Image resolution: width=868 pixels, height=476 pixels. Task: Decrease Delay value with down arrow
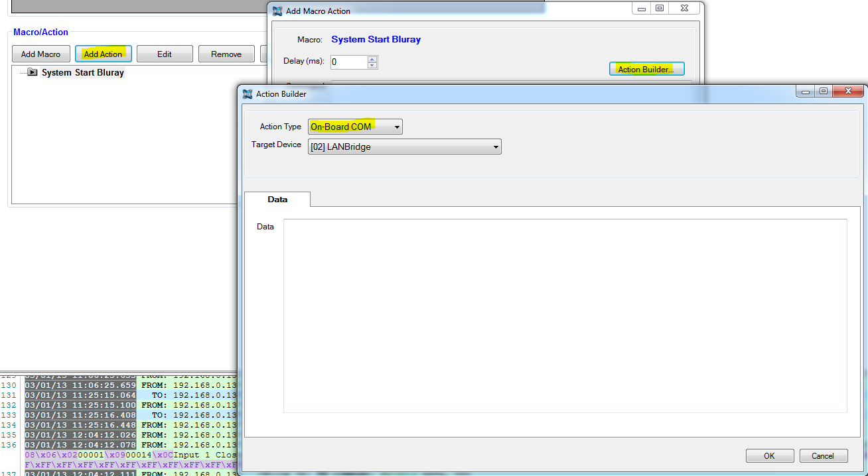(x=372, y=65)
